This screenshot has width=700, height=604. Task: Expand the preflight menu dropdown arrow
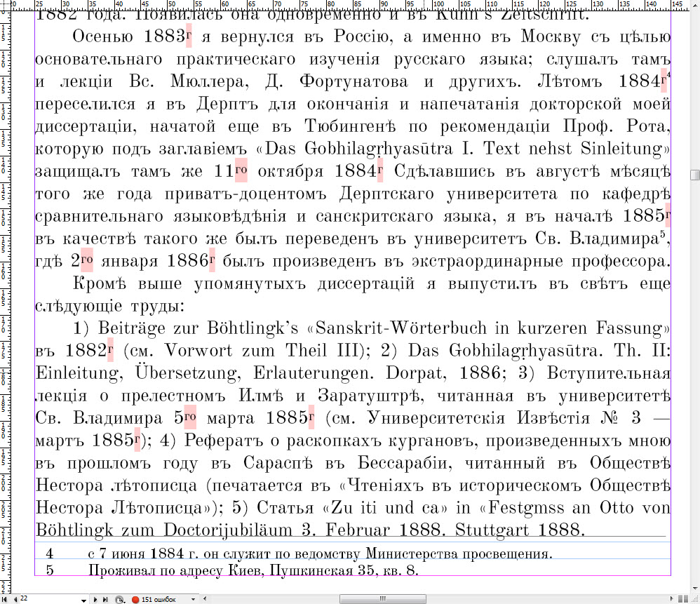click(x=193, y=600)
